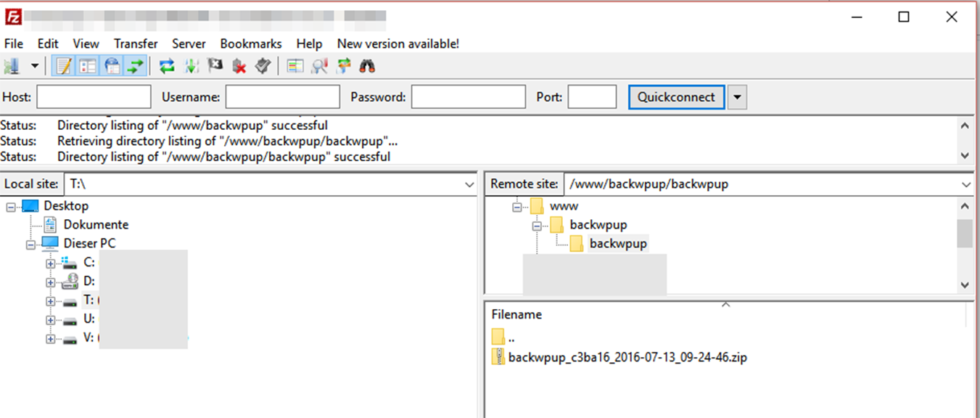Click the Host input field
The image size is (980, 418).
pos(94,97)
